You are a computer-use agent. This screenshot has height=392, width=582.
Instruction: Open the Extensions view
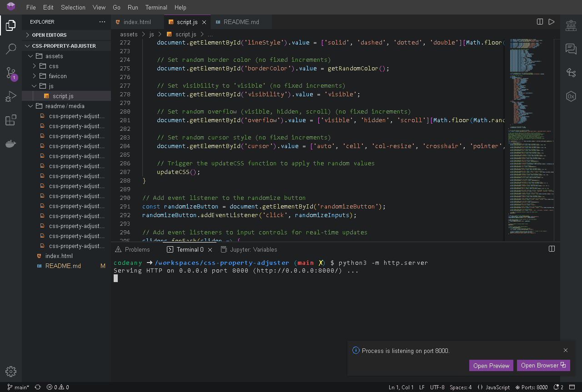pos(11,119)
